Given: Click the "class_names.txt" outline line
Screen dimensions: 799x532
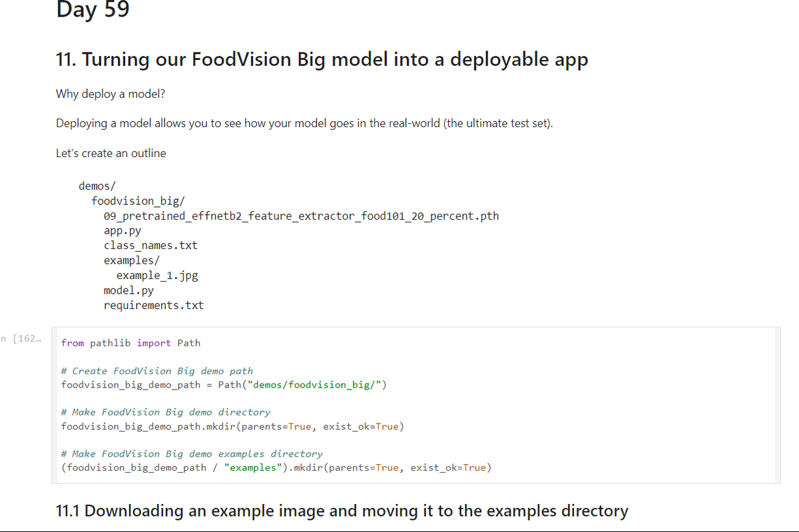Looking at the screenshot, I should (x=150, y=245).
